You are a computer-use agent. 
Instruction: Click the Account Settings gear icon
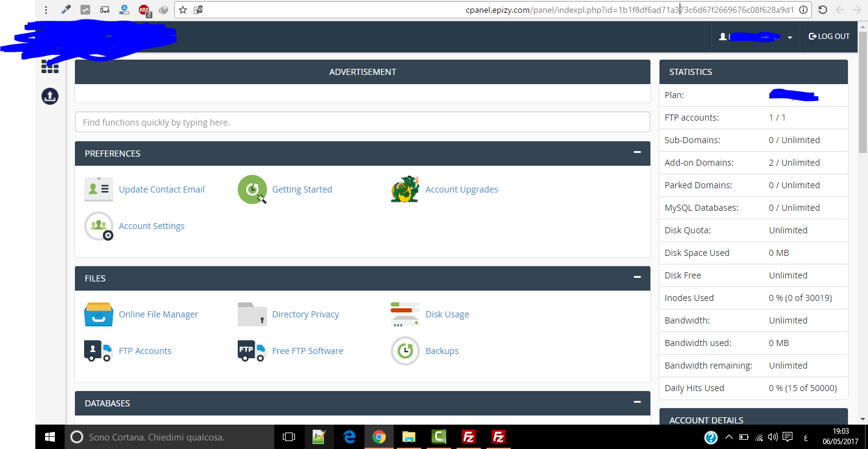point(99,226)
